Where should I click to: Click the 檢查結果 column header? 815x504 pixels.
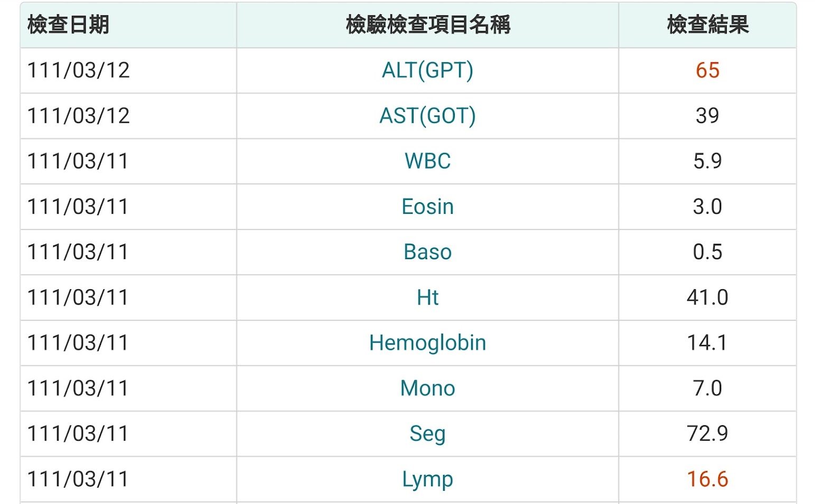point(708,25)
